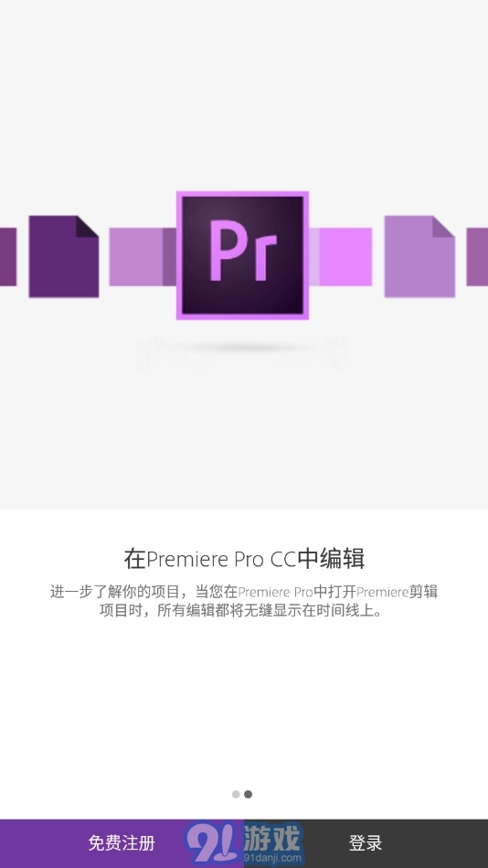The image size is (488, 868).
Task: Tap the folded corner of the dark document icon
Action: pyautogui.click(x=89, y=226)
